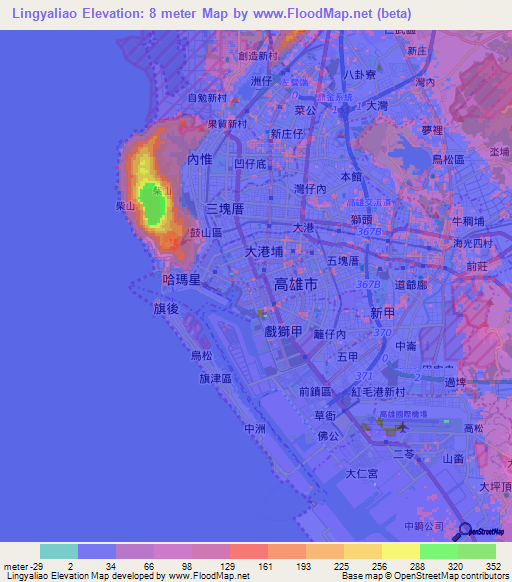This screenshot has width=512, height=582.
Task: Click the 旗後 map label
Action: 166,308
